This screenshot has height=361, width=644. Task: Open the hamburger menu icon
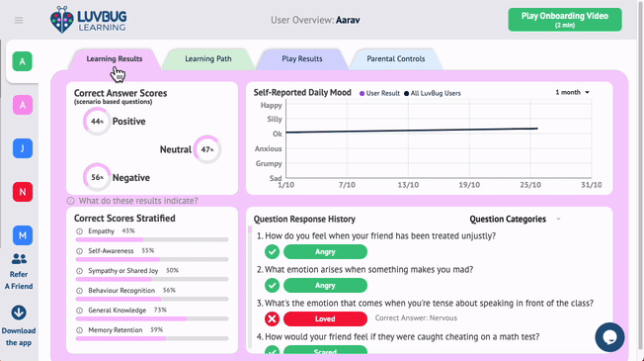[x=19, y=20]
